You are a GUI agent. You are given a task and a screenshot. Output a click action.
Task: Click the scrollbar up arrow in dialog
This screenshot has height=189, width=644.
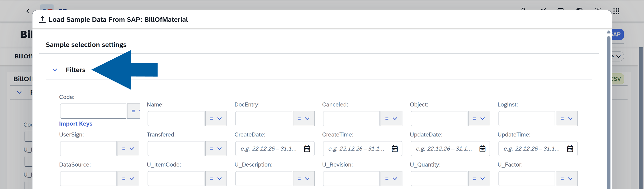pos(608,32)
